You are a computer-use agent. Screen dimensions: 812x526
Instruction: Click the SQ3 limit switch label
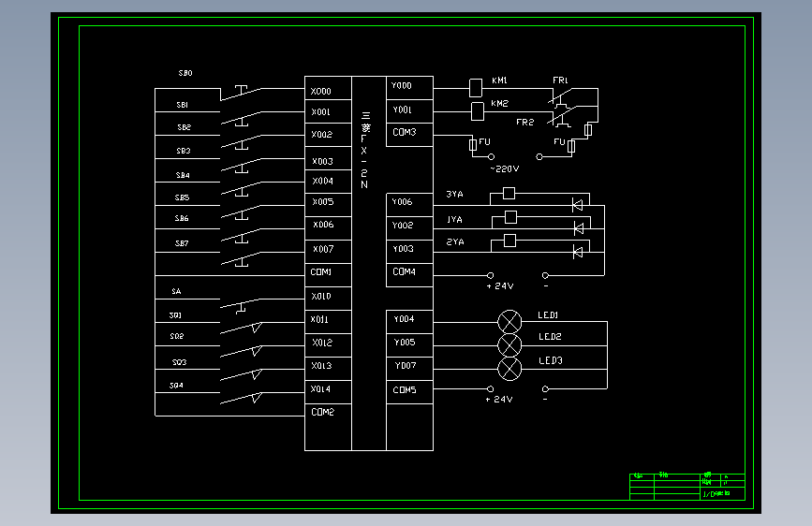point(179,362)
